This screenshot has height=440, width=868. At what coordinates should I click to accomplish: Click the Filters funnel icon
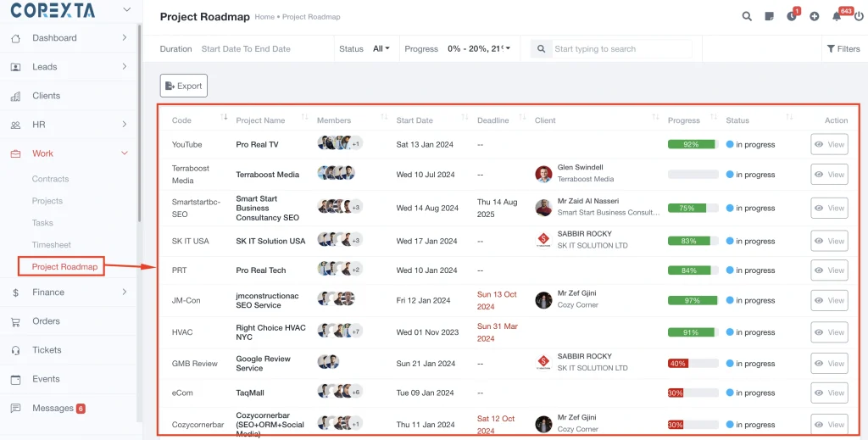[x=831, y=48]
